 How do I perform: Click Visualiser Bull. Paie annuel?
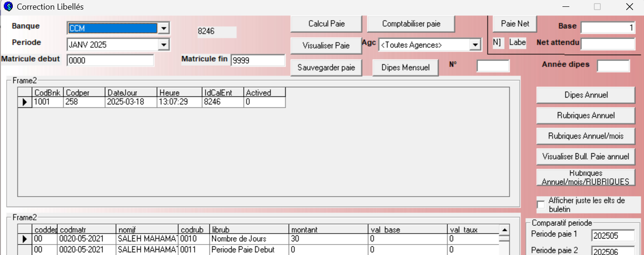tap(585, 156)
